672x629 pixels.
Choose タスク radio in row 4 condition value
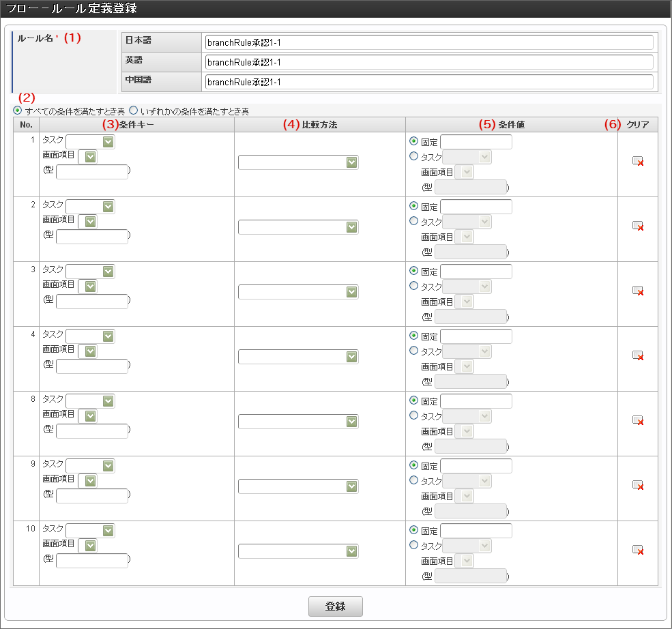click(413, 351)
